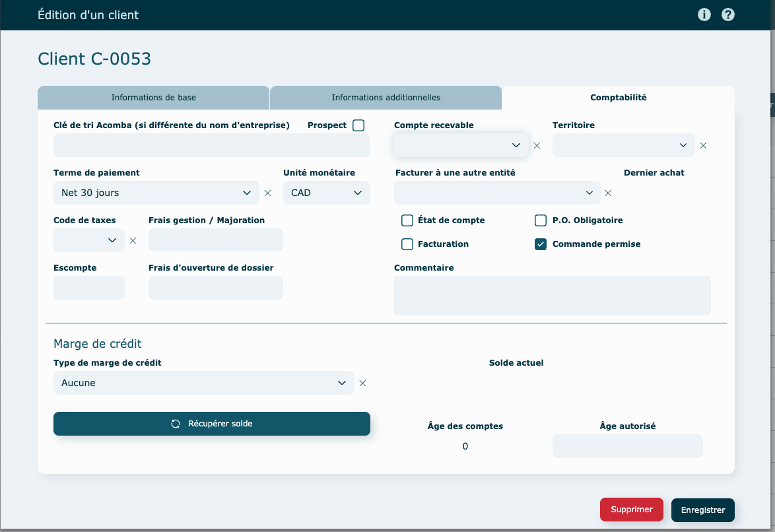Open the Unité monétaire CAD dropdown
Viewport: 775px width, 532px height.
tap(327, 193)
